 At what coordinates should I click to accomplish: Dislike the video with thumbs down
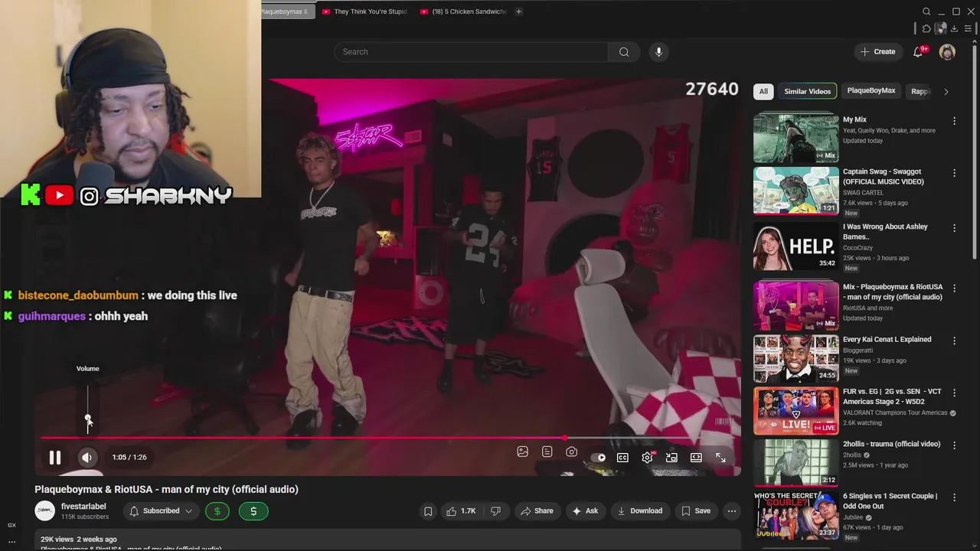[495, 511]
